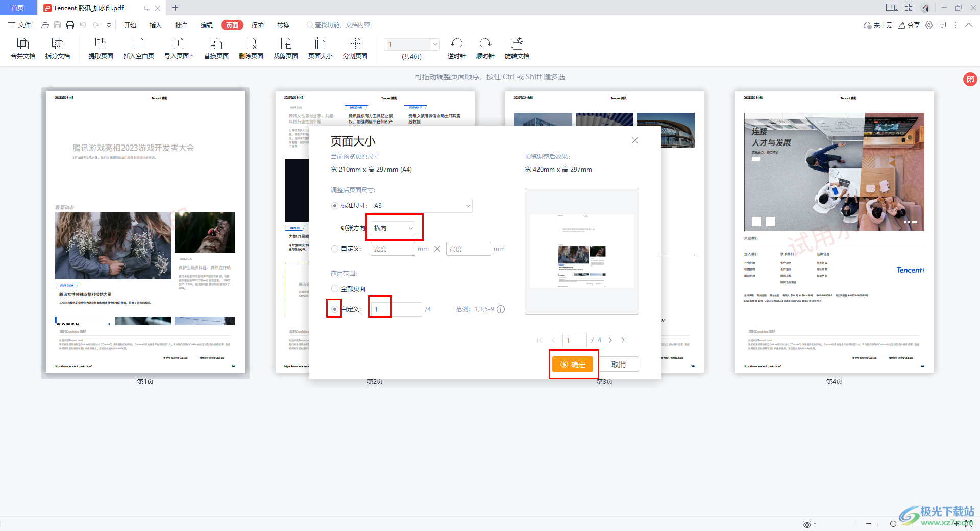
Task: Switch to the Insert (插入) tab
Action: (x=155, y=25)
